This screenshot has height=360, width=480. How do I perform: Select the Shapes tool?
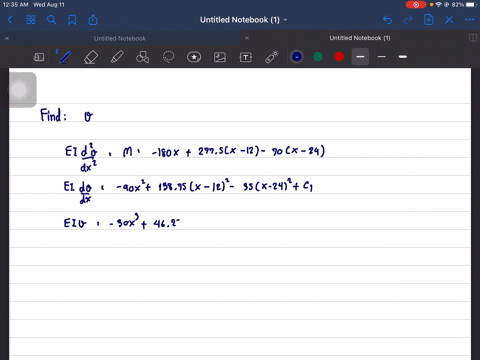[x=142, y=57]
